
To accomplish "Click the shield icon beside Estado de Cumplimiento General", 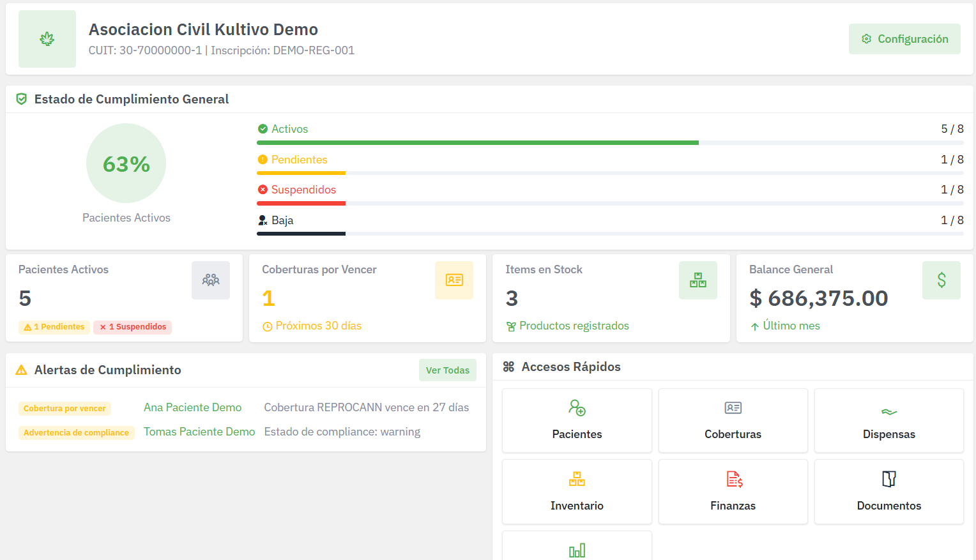I will pos(22,99).
